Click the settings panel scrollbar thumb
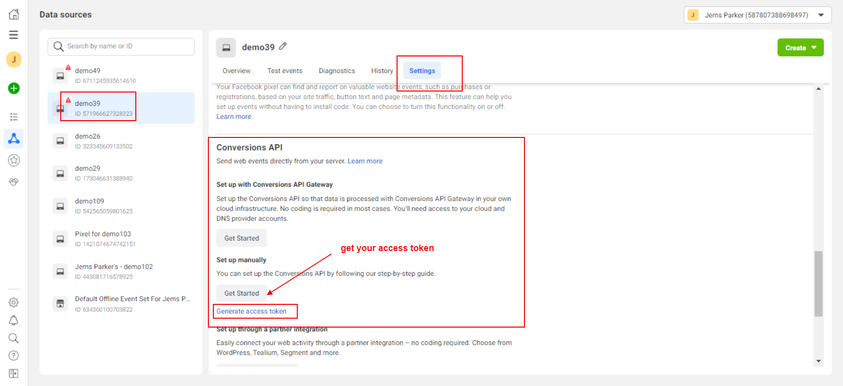This screenshot has height=386, width=843. tap(818, 283)
